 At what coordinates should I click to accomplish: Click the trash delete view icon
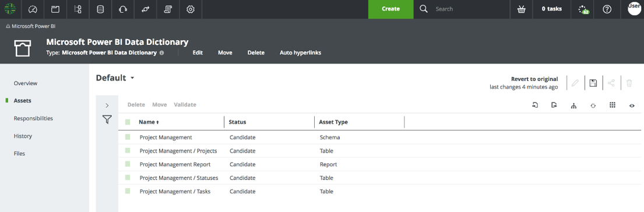(x=629, y=83)
